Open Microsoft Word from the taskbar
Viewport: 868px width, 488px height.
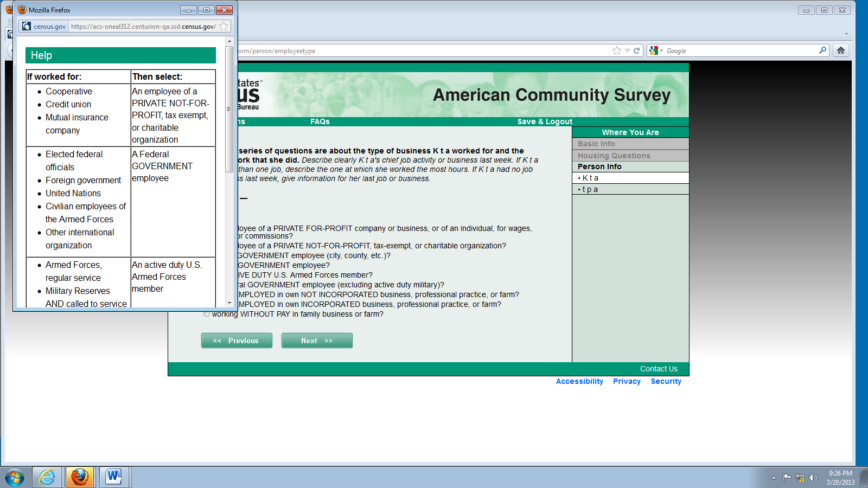(x=113, y=477)
